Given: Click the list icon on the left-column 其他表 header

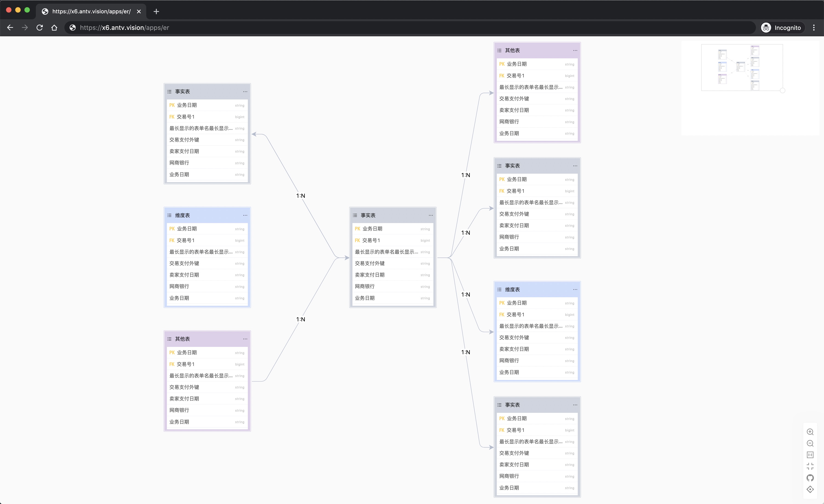Looking at the screenshot, I should (x=169, y=339).
